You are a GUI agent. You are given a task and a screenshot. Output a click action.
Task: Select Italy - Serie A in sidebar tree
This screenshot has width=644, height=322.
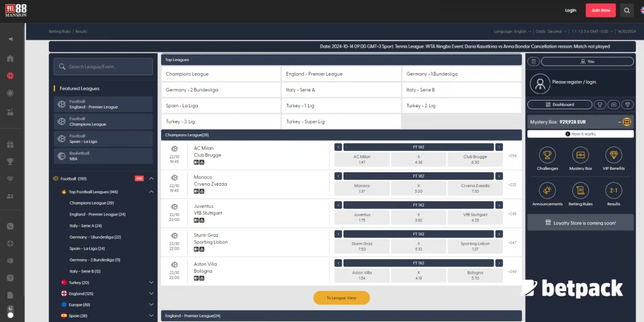pyautogui.click(x=86, y=225)
